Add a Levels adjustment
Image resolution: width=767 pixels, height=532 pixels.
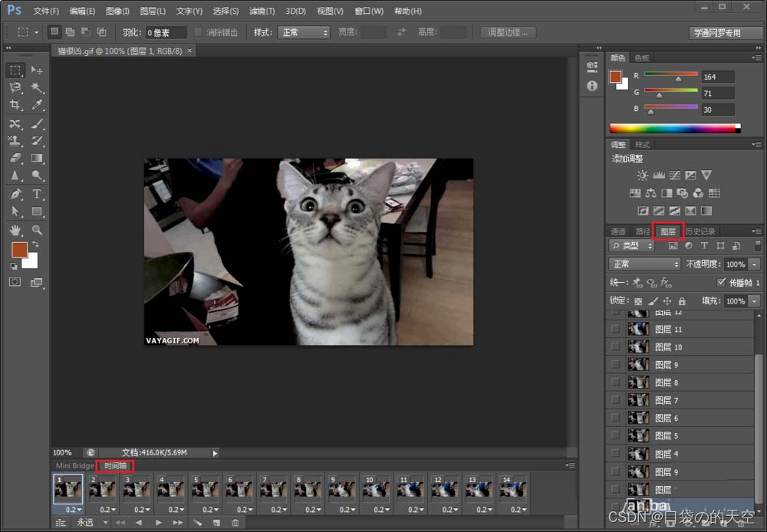(x=658, y=175)
